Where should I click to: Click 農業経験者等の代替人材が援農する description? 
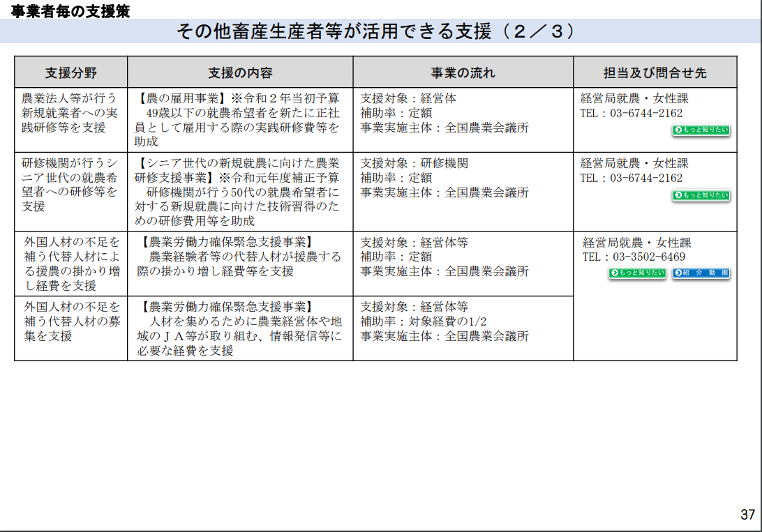[x=240, y=264]
